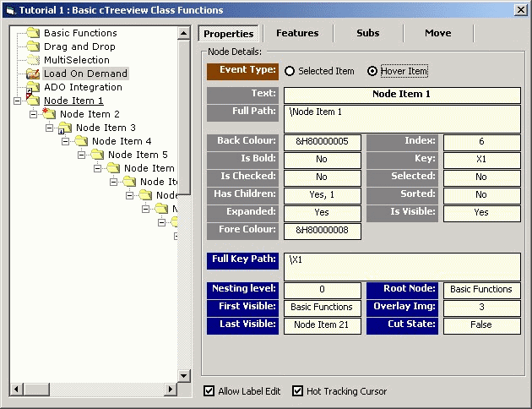532x409 pixels.
Task: Collapse the Node Item 1 tree node
Action: click(x=17, y=101)
